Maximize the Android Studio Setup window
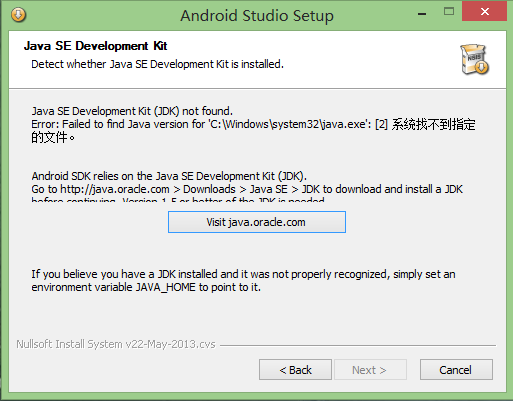The image size is (513, 401). pyautogui.click(x=449, y=12)
